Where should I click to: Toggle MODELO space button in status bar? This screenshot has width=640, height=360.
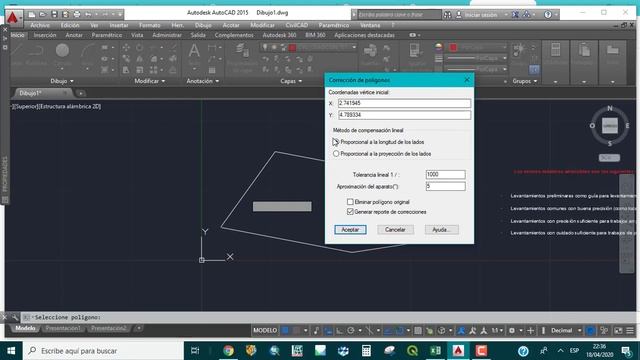(x=265, y=331)
